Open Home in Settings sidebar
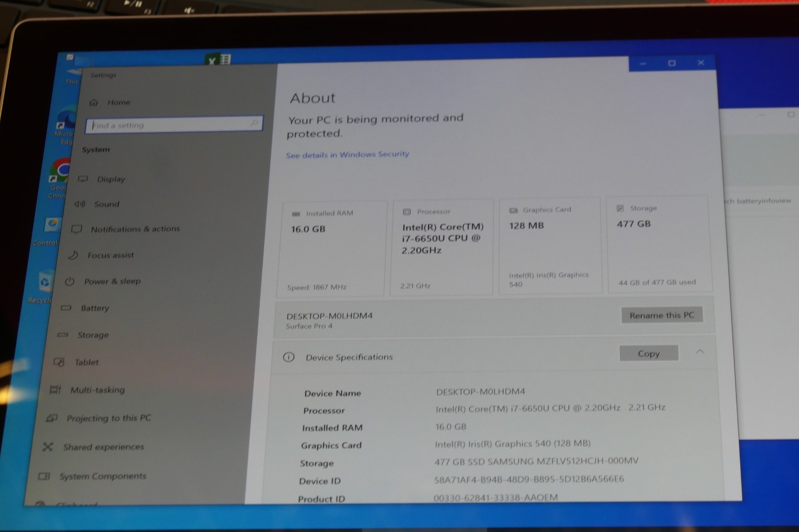The image size is (799, 532). [x=110, y=102]
